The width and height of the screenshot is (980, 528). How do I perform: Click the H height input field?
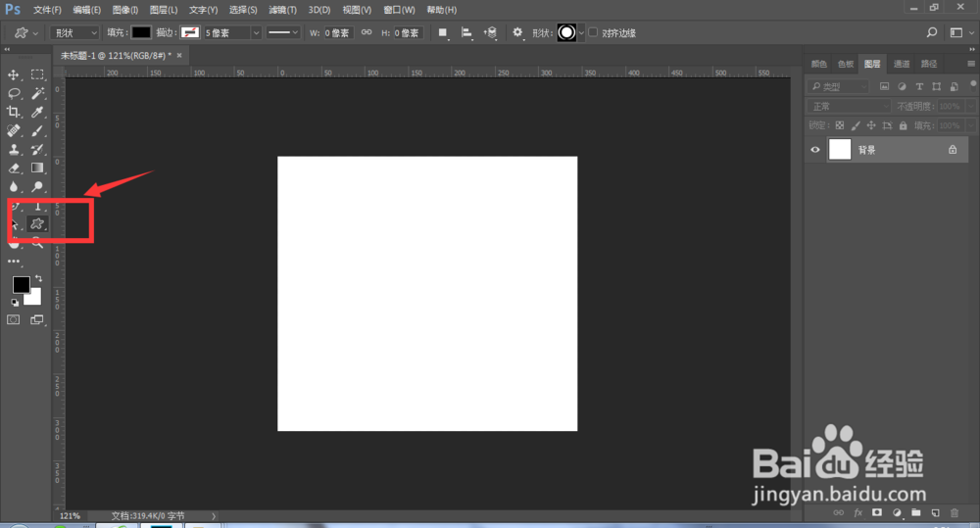(x=408, y=32)
